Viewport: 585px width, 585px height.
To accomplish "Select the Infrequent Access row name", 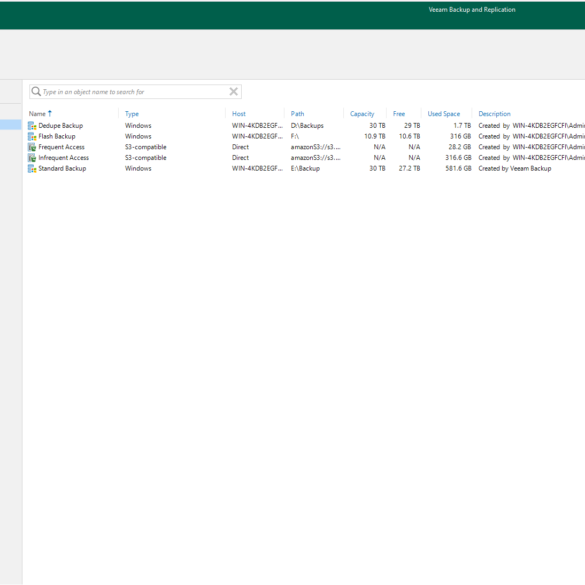I will click(63, 158).
